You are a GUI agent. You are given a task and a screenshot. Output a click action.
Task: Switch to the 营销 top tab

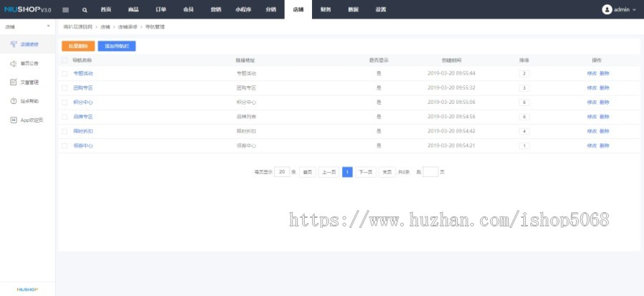215,9
